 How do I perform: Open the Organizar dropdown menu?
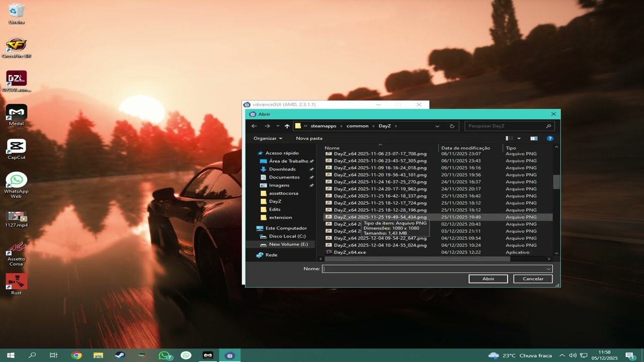click(268, 138)
